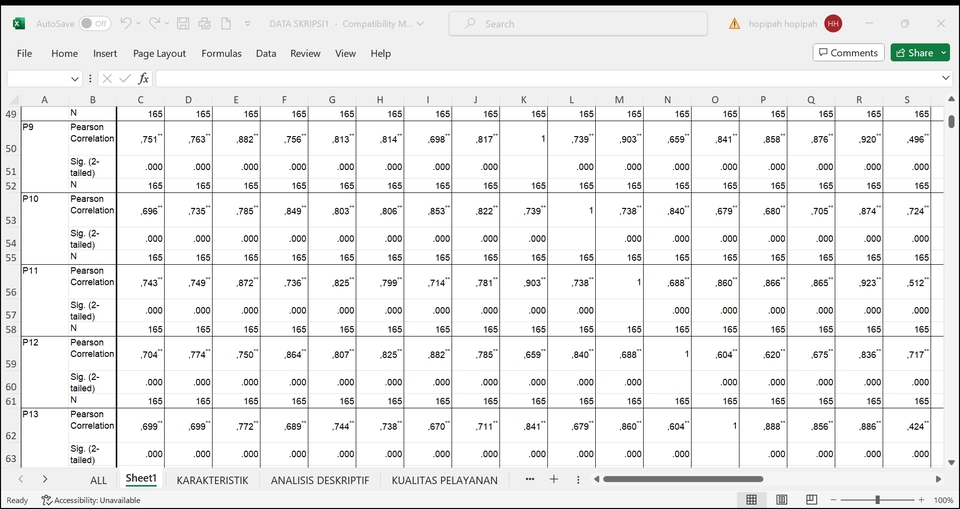Click the Accessibility: Unavailable status indicator

point(91,500)
